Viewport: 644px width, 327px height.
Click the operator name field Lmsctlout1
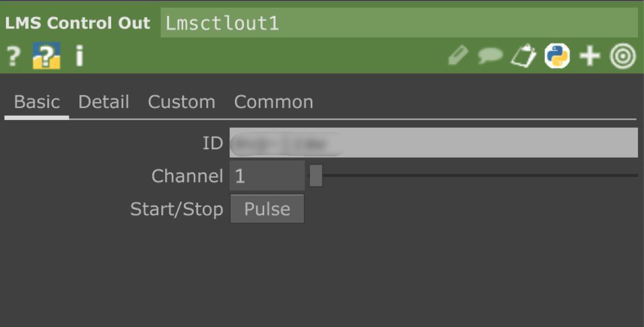click(x=399, y=23)
